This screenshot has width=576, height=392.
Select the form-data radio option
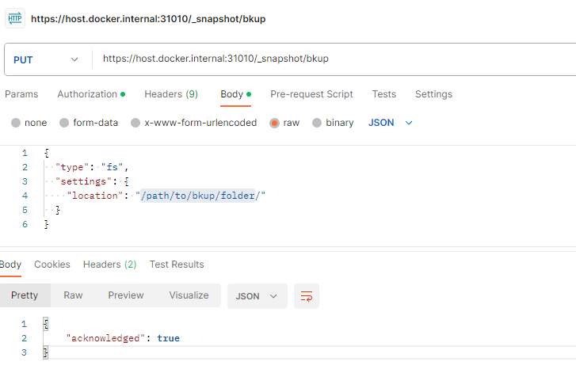tap(88, 123)
